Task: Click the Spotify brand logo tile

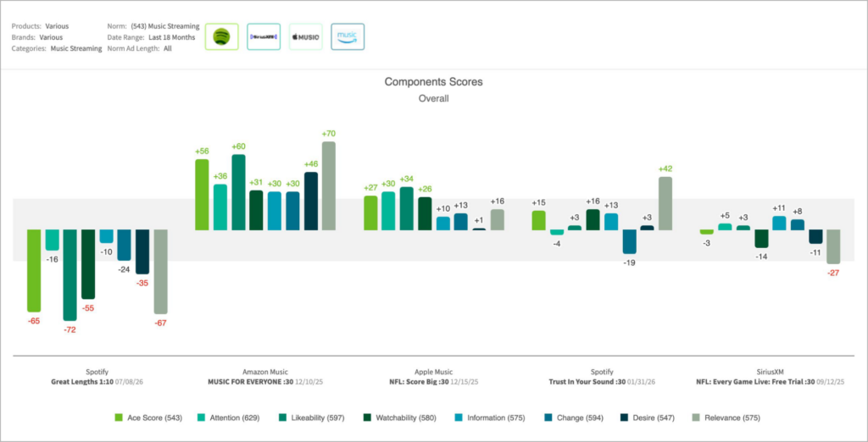Action: (x=221, y=36)
